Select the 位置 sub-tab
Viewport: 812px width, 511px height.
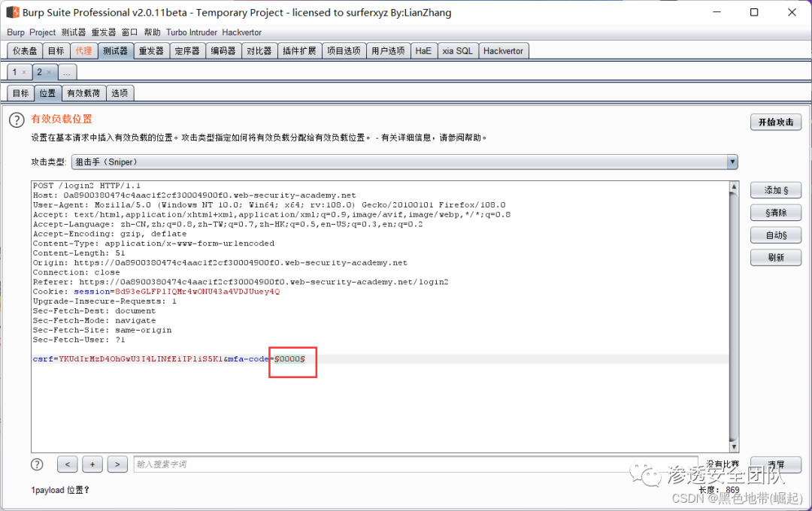pyautogui.click(x=47, y=93)
